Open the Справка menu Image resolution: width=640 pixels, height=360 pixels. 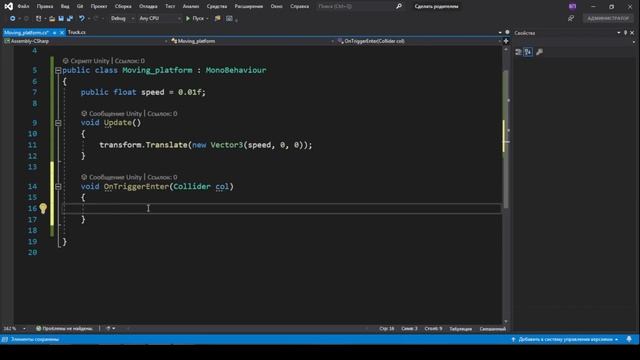(x=299, y=7)
